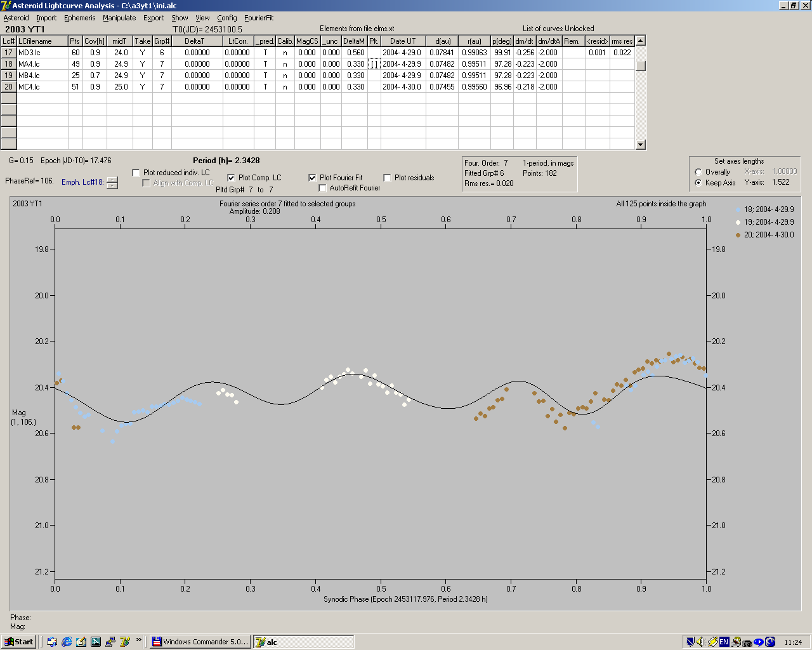Select the Overally radio button
The image size is (812, 650).
click(698, 172)
